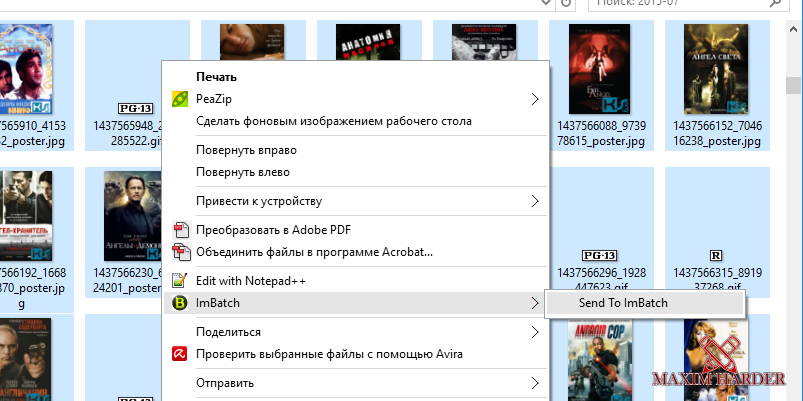Viewport: 803px width, 401px height.
Task: Click the Adobe PDF convert icon
Action: 180,229
